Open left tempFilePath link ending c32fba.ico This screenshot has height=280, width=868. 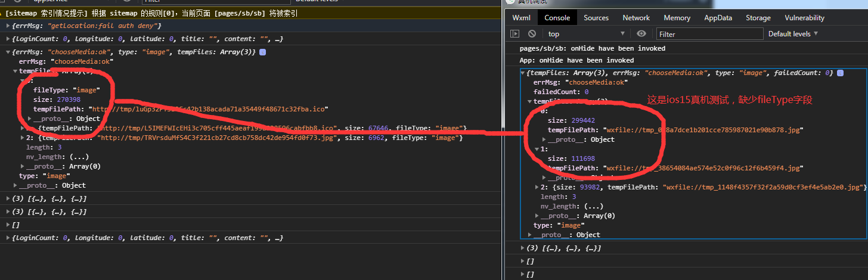tap(209, 109)
